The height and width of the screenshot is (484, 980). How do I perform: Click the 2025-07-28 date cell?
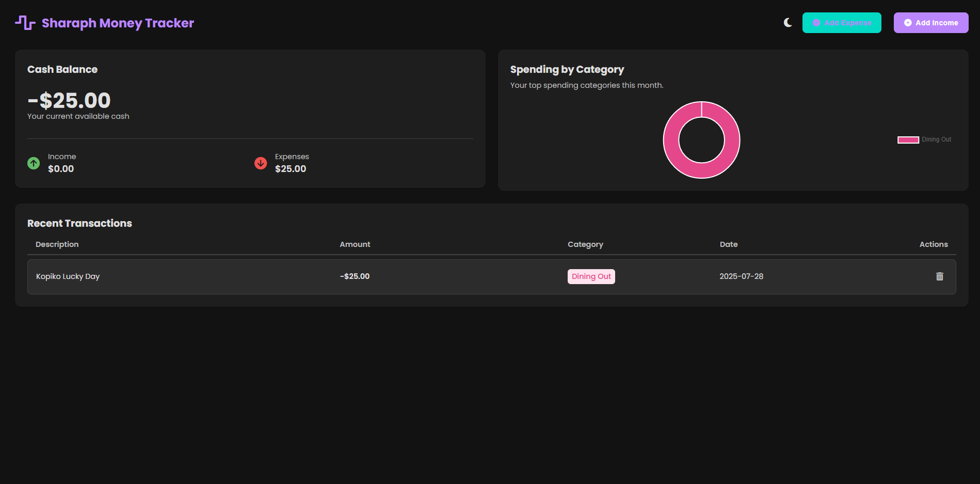742,276
